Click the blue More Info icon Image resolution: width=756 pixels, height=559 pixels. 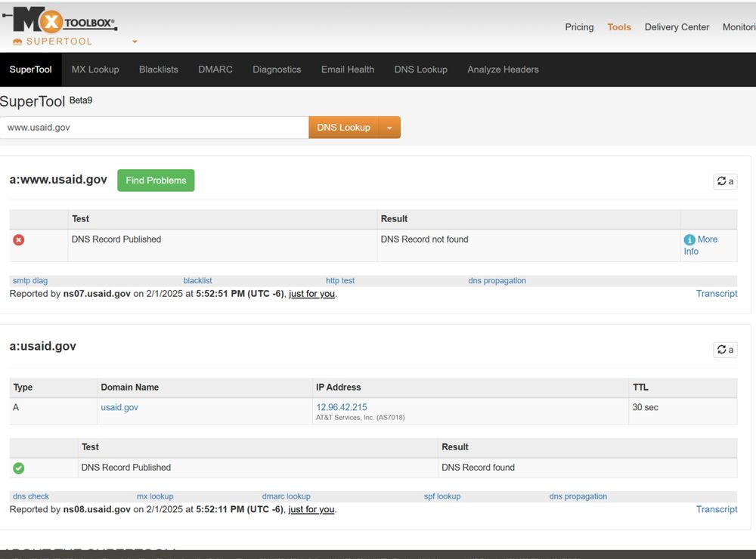click(689, 239)
